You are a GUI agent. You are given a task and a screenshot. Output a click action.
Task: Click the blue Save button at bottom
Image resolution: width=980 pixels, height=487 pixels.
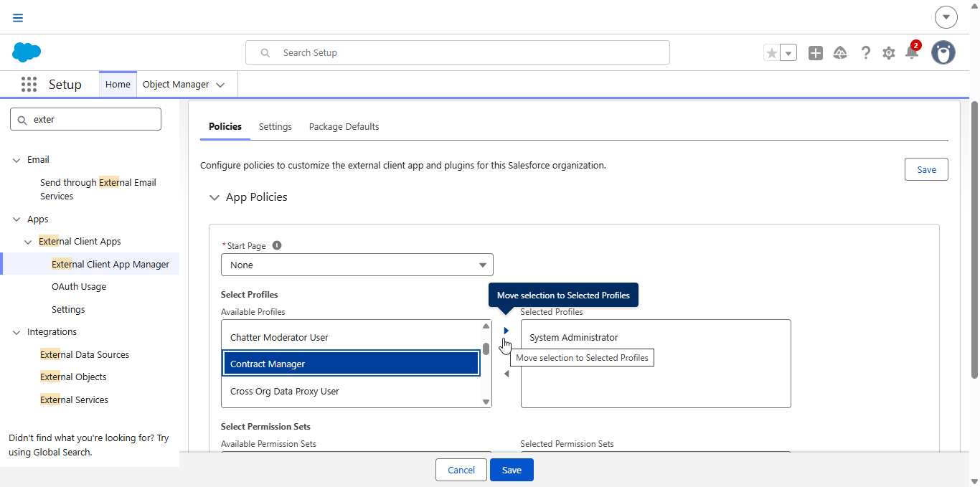click(x=512, y=470)
